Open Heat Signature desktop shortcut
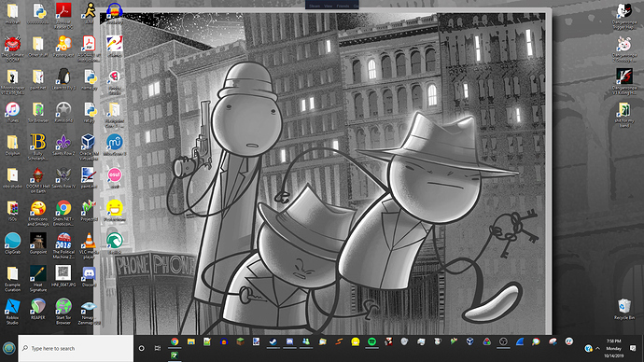The height and width of the screenshot is (362, 644). [x=37, y=279]
